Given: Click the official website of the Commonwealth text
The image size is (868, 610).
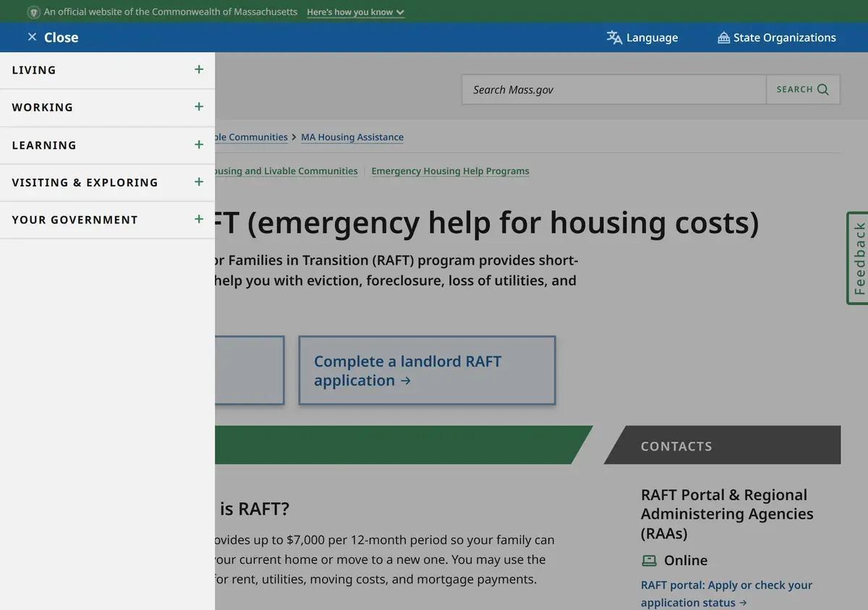Looking at the screenshot, I should (171, 12).
